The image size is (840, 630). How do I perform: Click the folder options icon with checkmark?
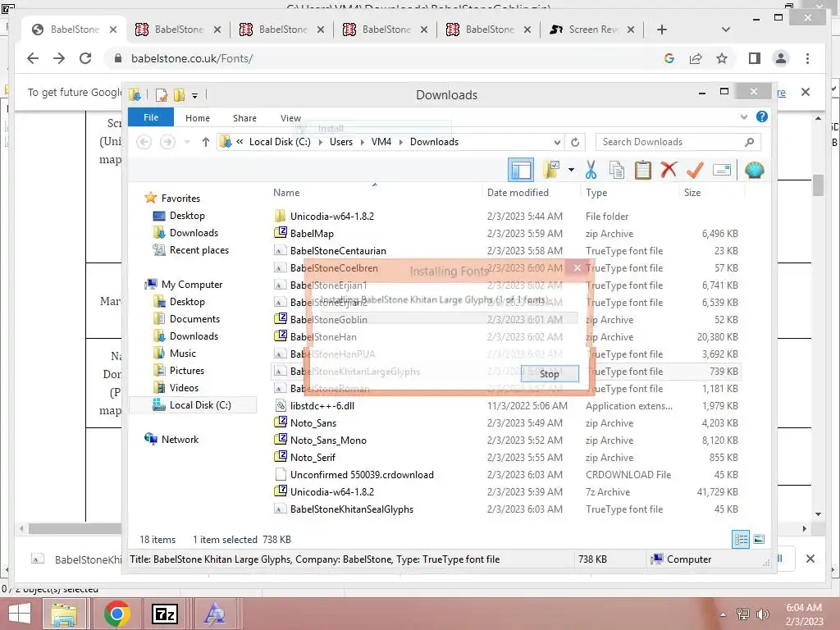click(x=552, y=171)
